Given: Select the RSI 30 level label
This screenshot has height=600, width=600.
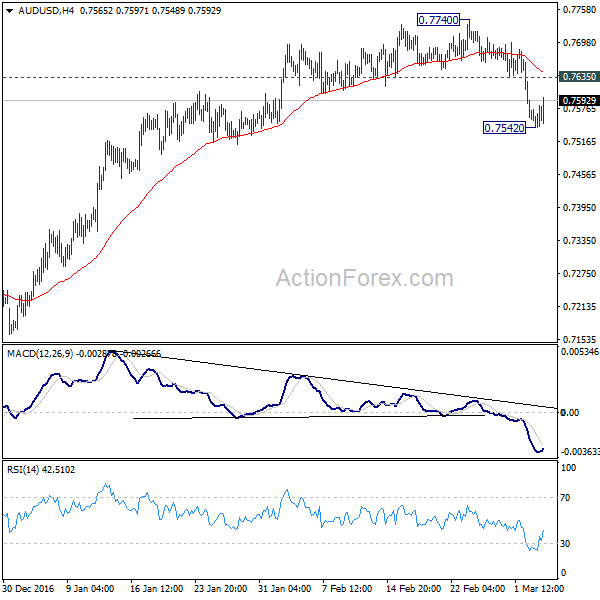Looking at the screenshot, I should pyautogui.click(x=565, y=543).
